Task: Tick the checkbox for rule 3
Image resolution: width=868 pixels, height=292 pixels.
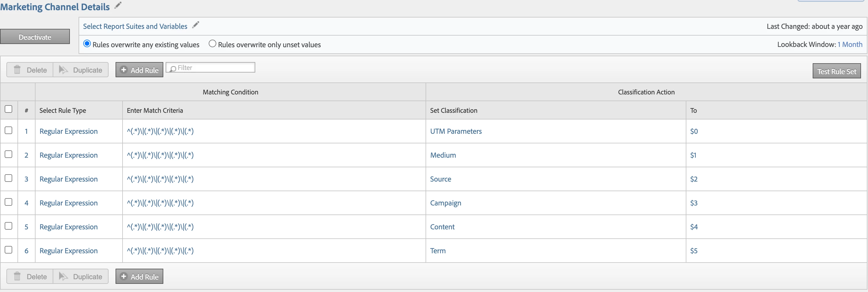Action: click(x=8, y=178)
